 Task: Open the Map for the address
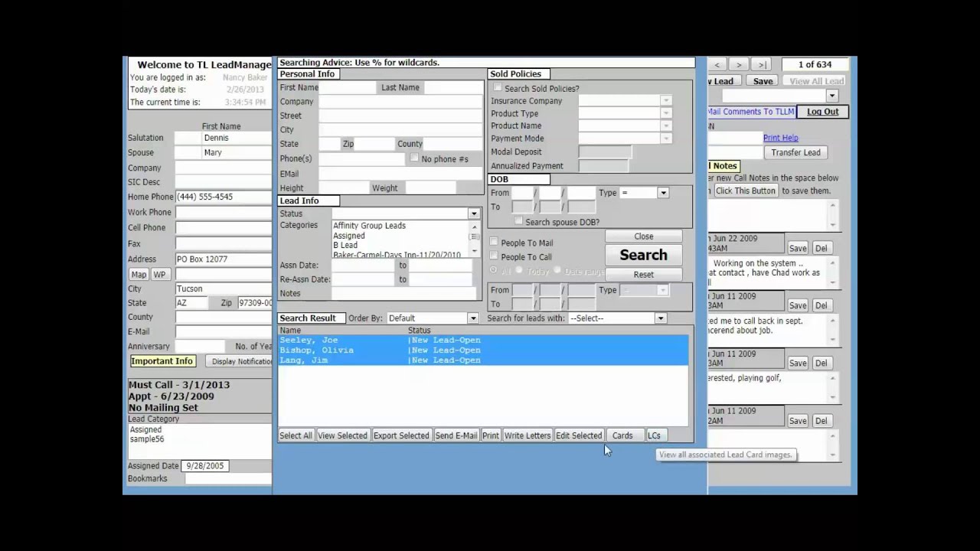coord(139,275)
